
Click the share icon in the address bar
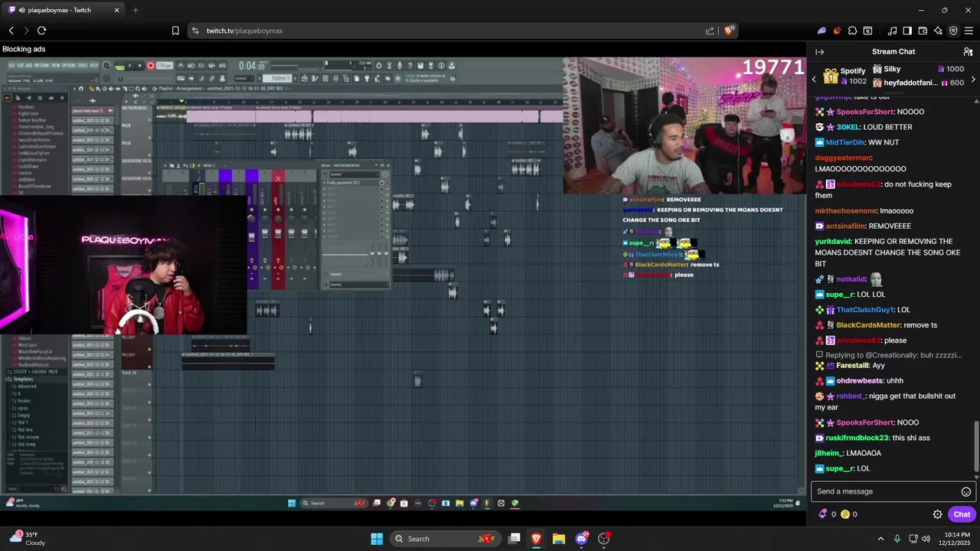(710, 31)
